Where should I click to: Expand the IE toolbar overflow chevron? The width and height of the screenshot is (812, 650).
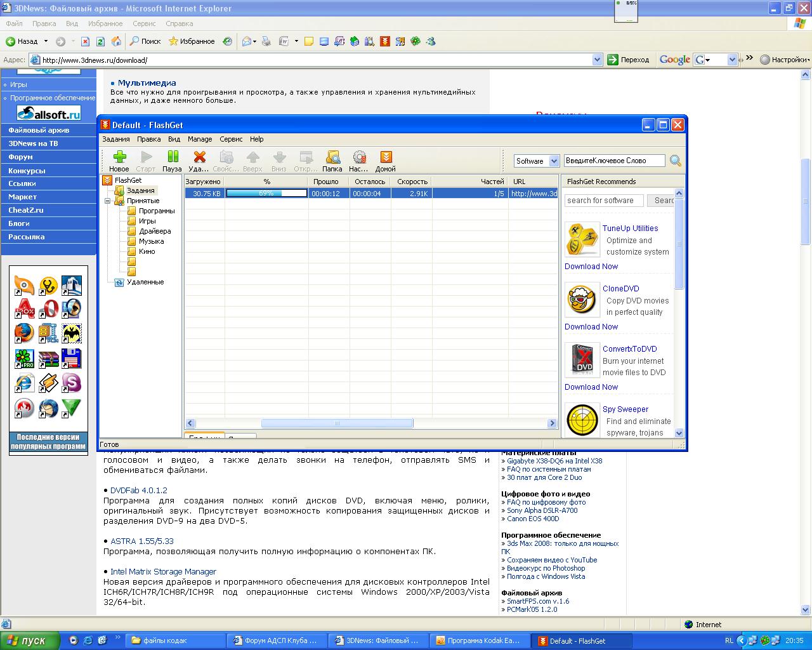[x=749, y=58]
